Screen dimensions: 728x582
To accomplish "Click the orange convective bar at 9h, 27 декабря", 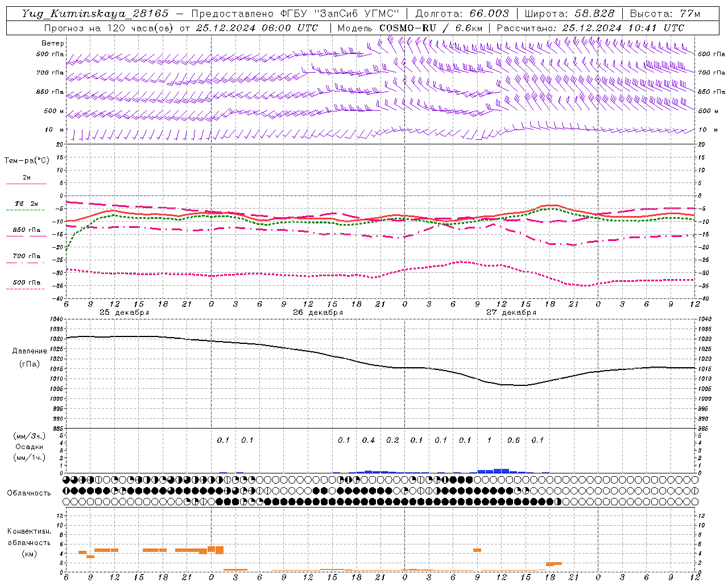I will 477,550.
